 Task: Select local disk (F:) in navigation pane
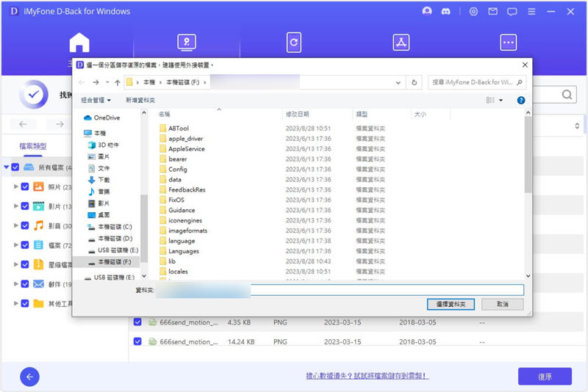[x=110, y=262]
